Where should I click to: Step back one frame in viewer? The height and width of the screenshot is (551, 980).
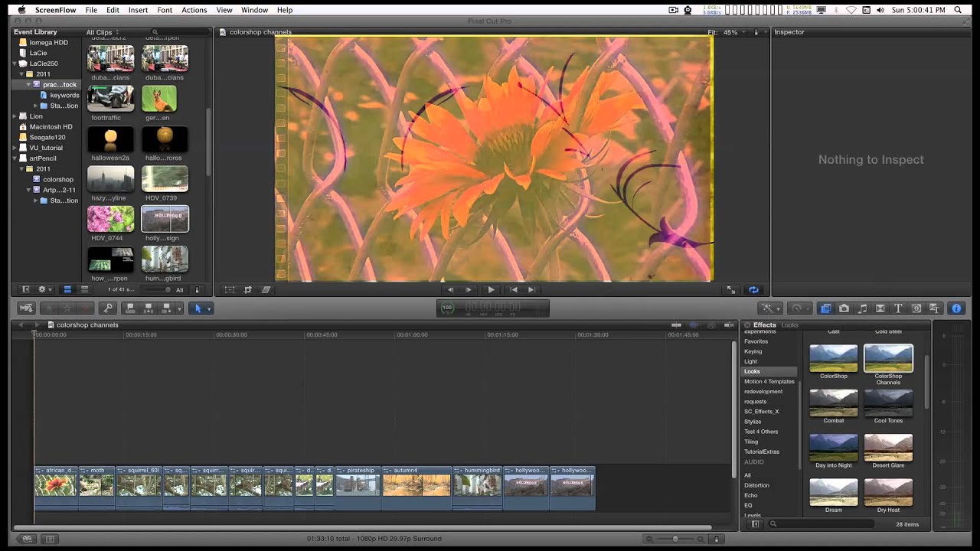pyautogui.click(x=450, y=290)
